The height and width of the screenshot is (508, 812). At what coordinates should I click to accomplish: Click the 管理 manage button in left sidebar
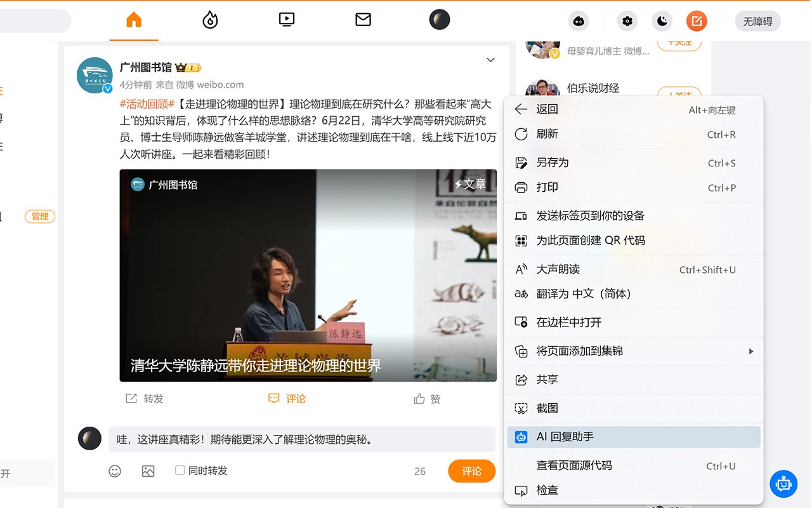(x=40, y=217)
